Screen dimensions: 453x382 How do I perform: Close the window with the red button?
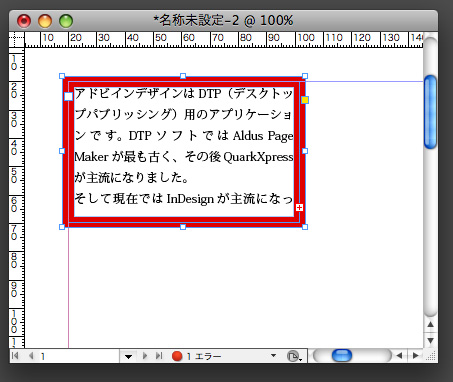24,21
